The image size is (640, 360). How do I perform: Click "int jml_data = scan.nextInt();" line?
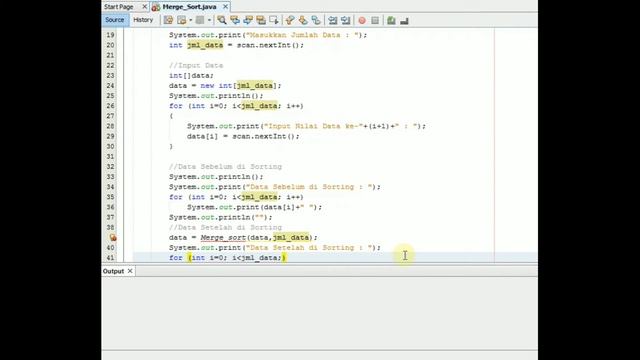pos(236,45)
